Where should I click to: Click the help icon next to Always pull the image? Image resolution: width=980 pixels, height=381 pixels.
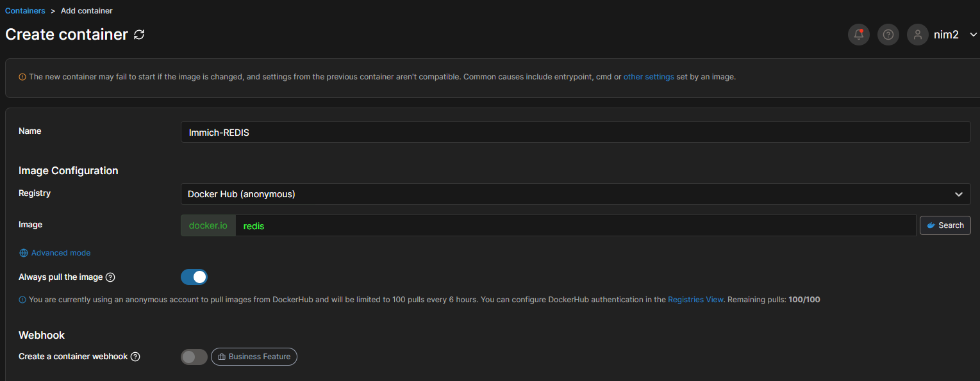[110, 277]
